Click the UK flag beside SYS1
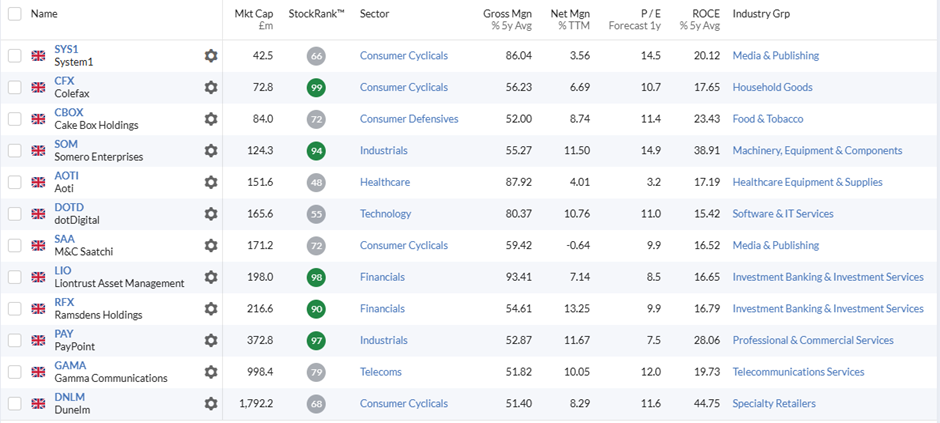The image size is (940, 423). point(38,56)
